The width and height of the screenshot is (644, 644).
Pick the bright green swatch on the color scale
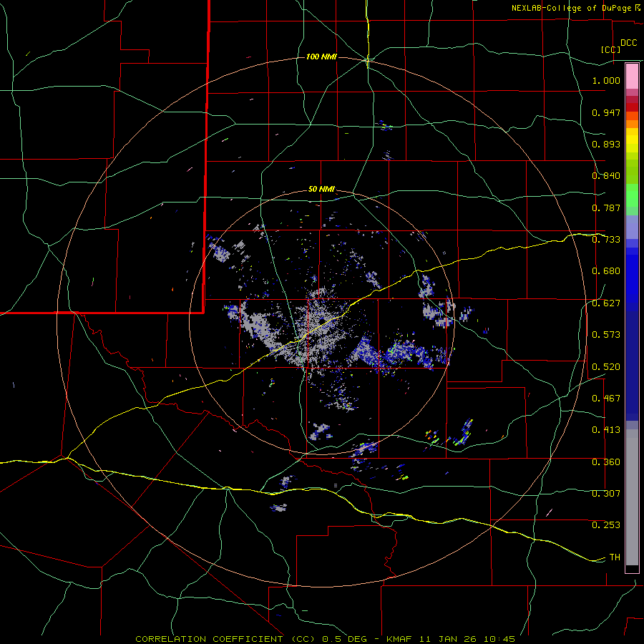(x=632, y=195)
